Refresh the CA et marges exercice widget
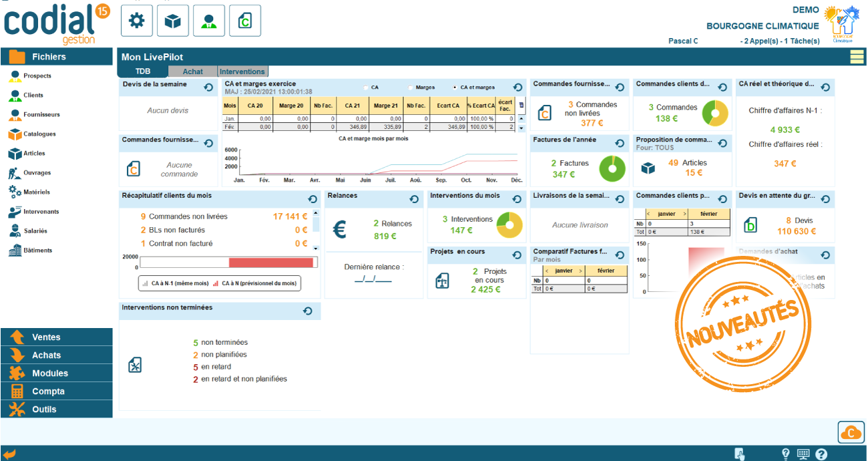Image resolution: width=868 pixels, height=461 pixels. point(517,88)
